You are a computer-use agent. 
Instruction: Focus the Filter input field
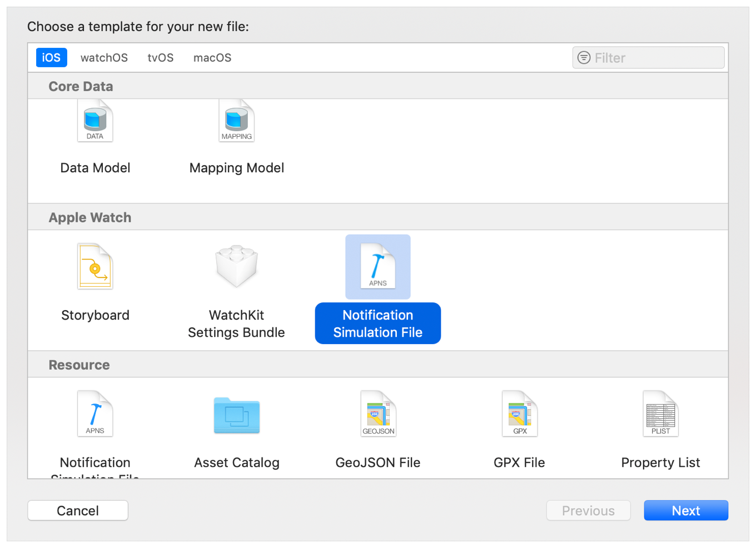649,58
